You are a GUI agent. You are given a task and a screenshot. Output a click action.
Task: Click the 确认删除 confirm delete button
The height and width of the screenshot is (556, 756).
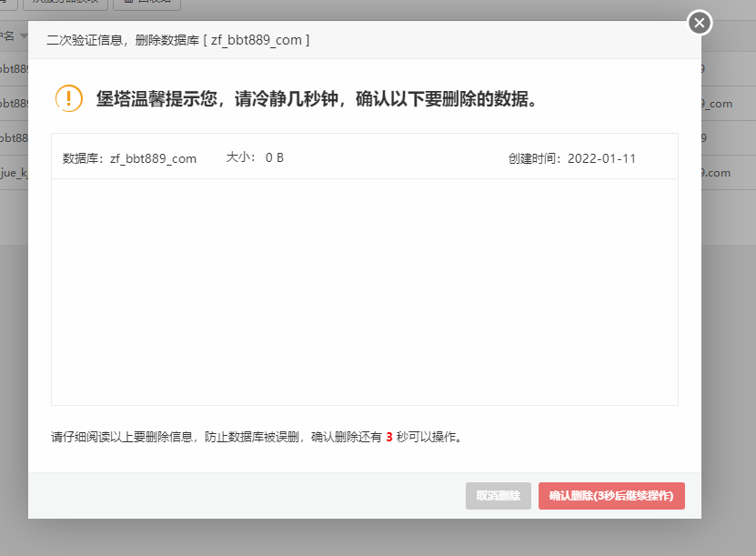pos(611,496)
